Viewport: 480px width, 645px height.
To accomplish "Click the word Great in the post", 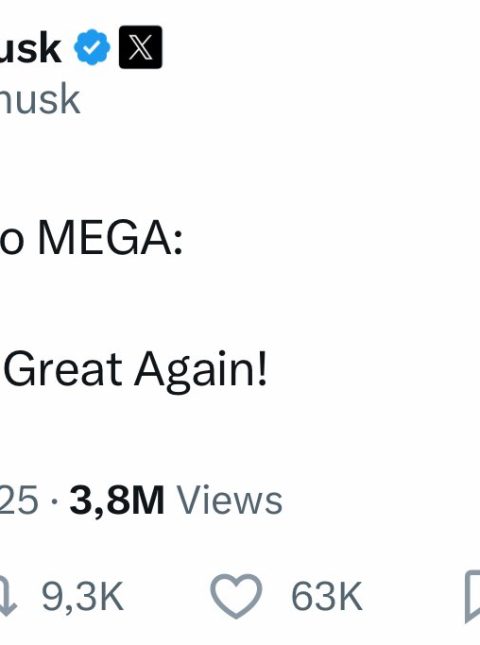I will point(63,368).
